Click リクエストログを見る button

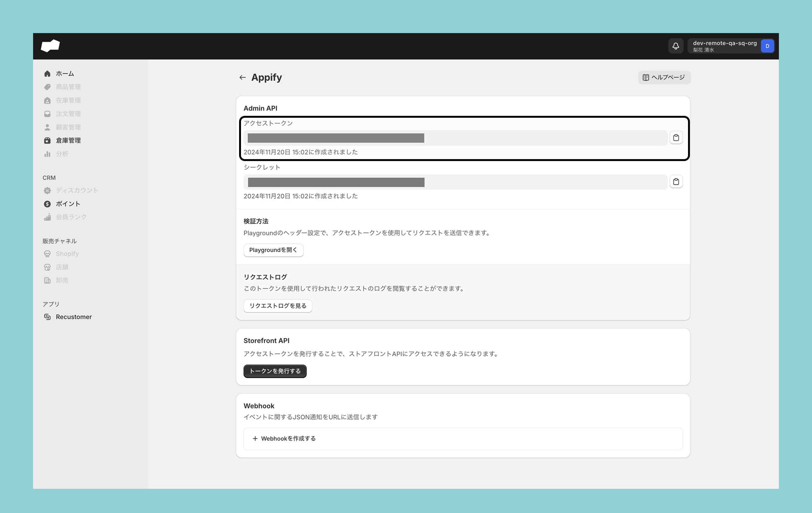278,306
